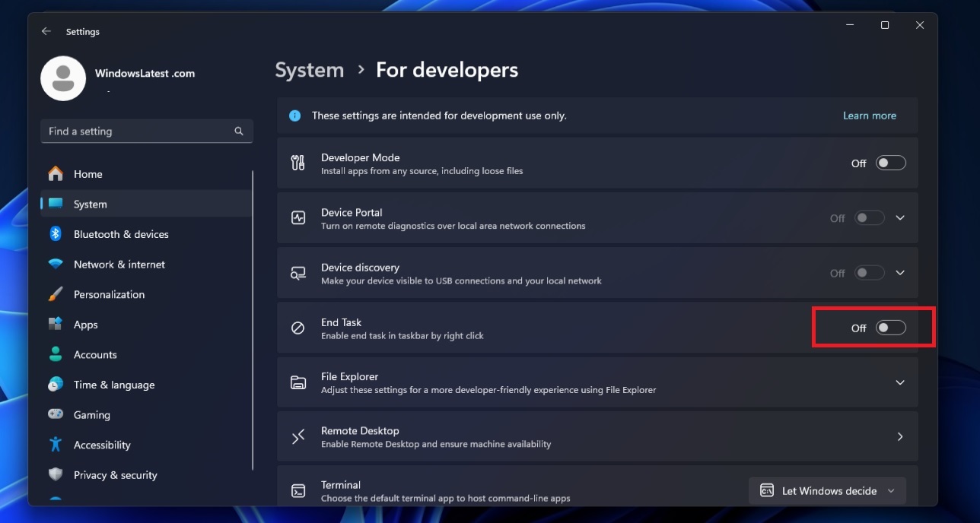The width and height of the screenshot is (980, 523).
Task: Turn on the End Task switch
Action: tap(890, 328)
